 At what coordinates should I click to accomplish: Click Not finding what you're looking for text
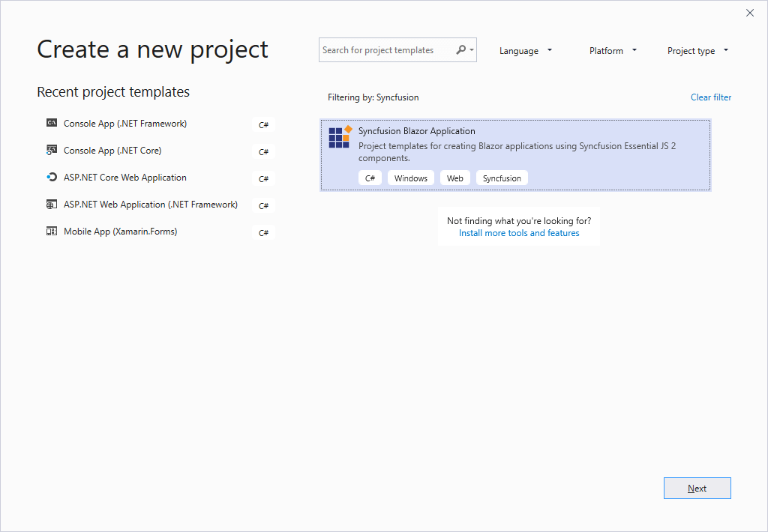pos(519,221)
